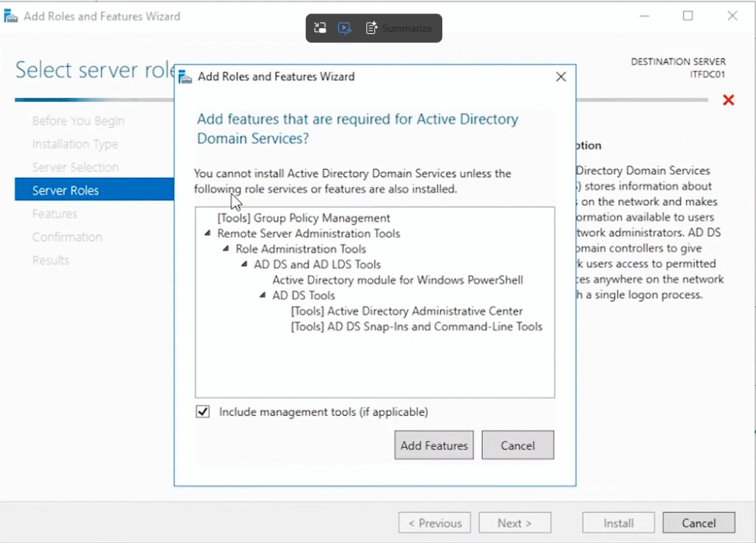Click the Summarize button in overlay toolbar
756x543 pixels.
pos(399,28)
